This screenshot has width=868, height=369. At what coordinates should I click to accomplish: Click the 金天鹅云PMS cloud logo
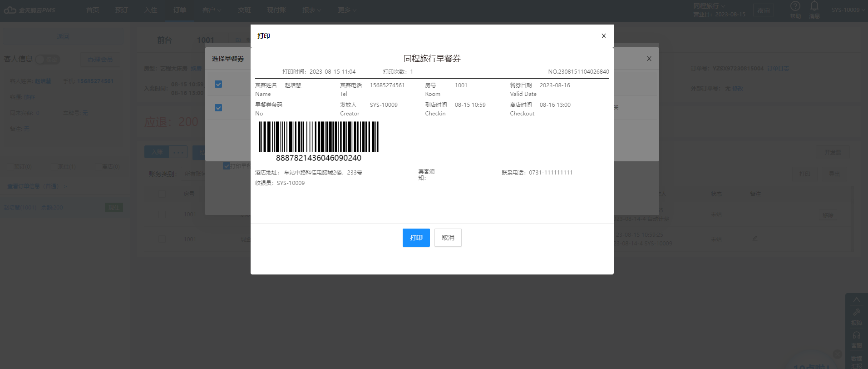point(30,10)
